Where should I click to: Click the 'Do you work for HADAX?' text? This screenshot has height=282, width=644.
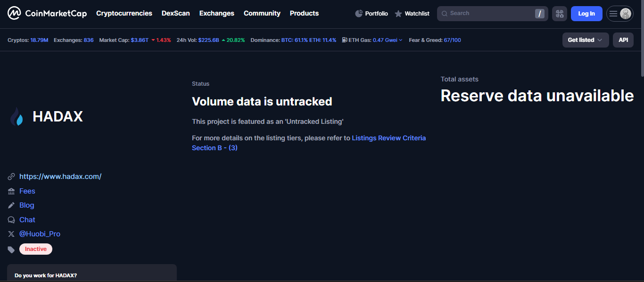(46, 275)
